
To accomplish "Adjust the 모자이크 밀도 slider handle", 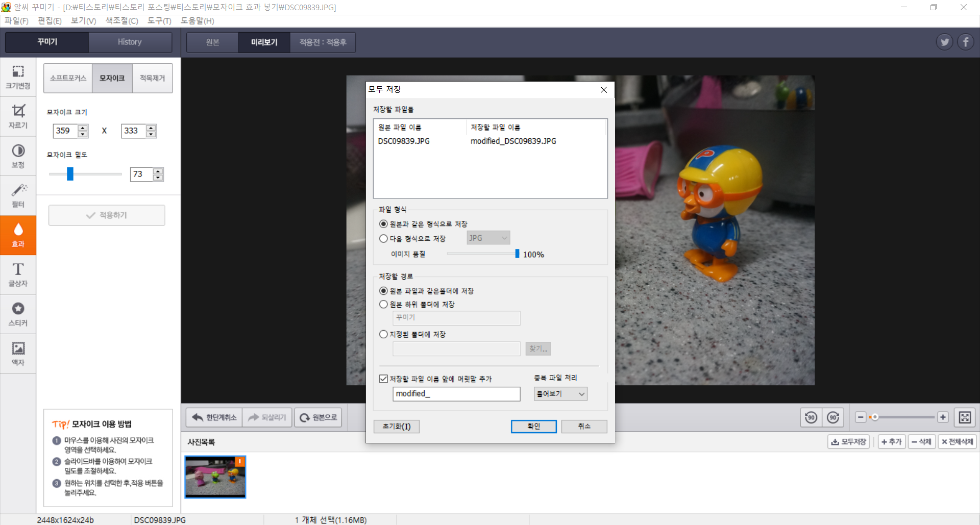I will click(70, 174).
